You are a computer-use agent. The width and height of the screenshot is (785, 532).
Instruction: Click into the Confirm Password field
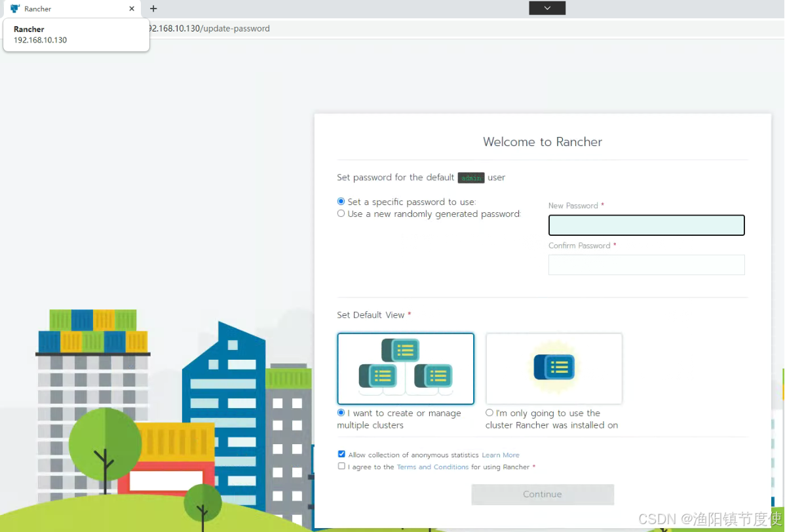[646, 265]
